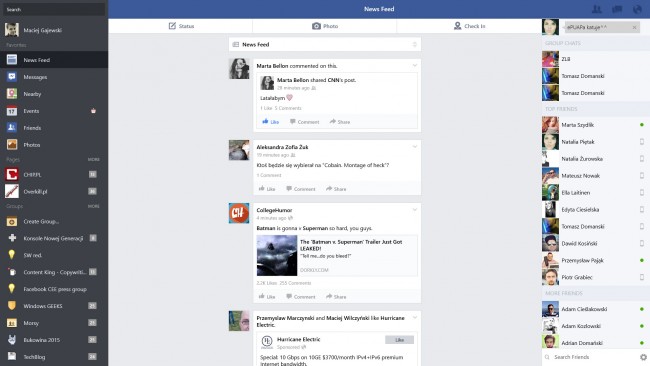Image resolution: width=650 pixels, height=366 pixels.
Task: Unlike Marta Bellon's shared CNN post
Action: click(270, 121)
